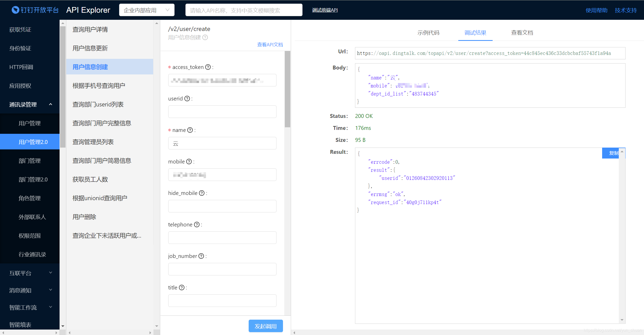
Task: Choose the 用户信息更新 API
Action: coord(110,48)
